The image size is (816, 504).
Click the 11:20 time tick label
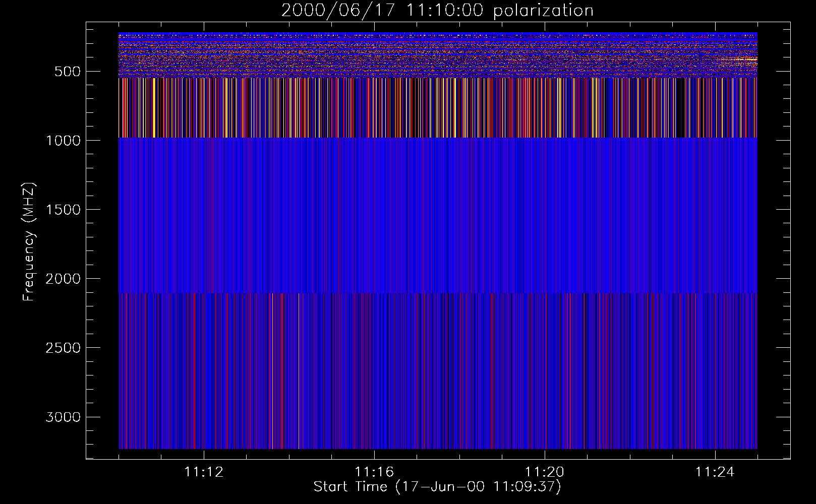pyautogui.click(x=545, y=472)
